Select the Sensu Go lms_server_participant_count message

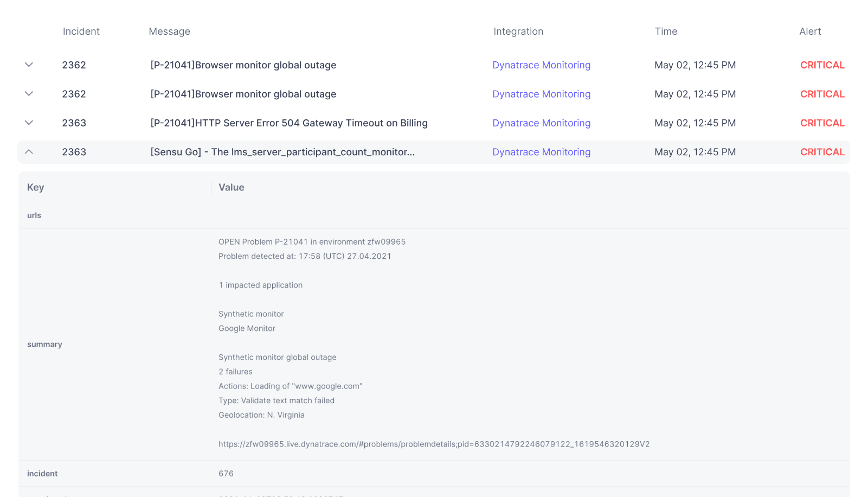(x=282, y=152)
